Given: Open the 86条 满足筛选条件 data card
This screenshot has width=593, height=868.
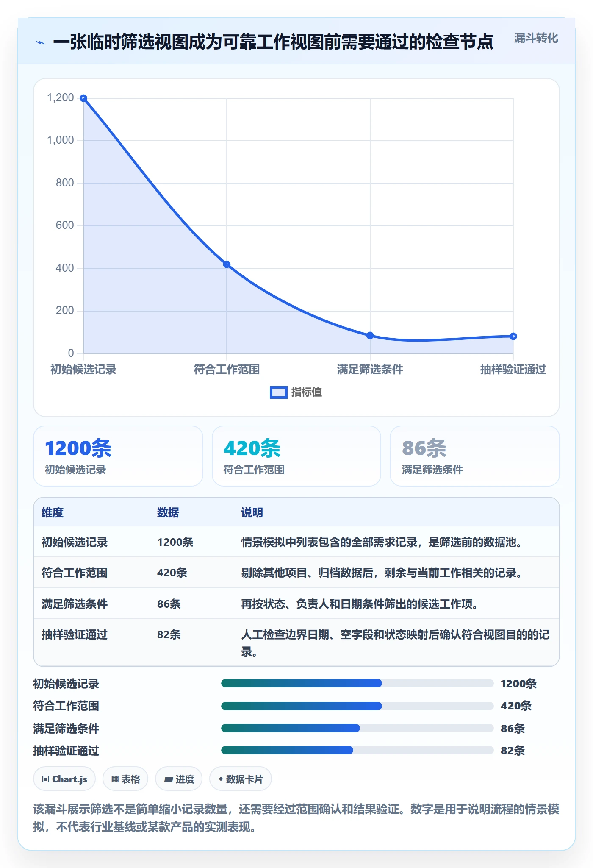Looking at the screenshot, I should coord(474,456).
